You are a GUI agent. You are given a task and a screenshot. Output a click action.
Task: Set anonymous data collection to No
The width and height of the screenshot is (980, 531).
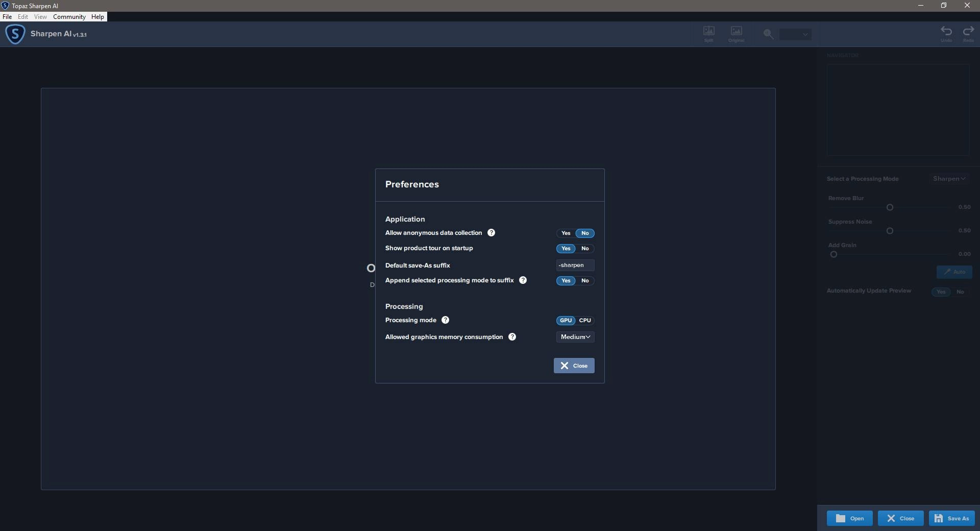585,233
